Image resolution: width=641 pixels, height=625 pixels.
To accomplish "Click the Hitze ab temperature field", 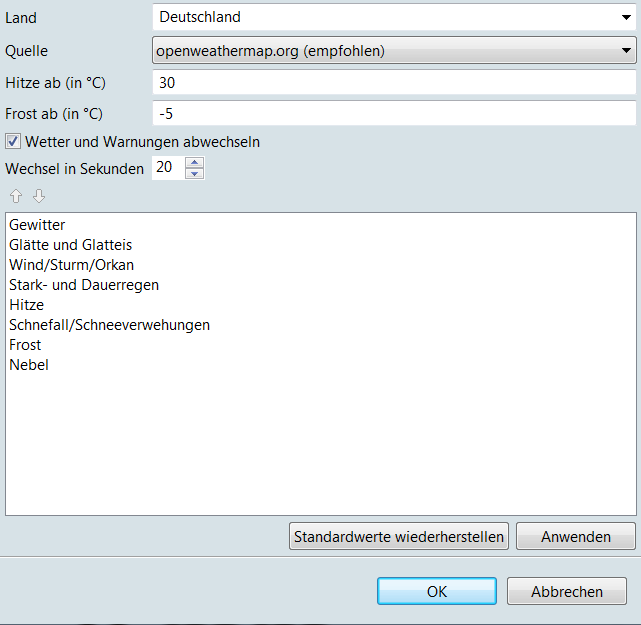I will point(394,83).
